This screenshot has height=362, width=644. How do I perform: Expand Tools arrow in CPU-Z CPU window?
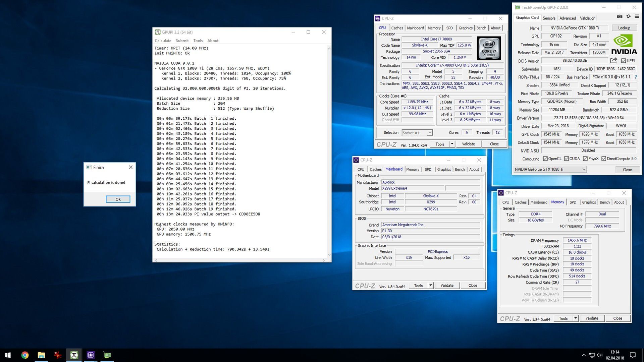pos(452,144)
